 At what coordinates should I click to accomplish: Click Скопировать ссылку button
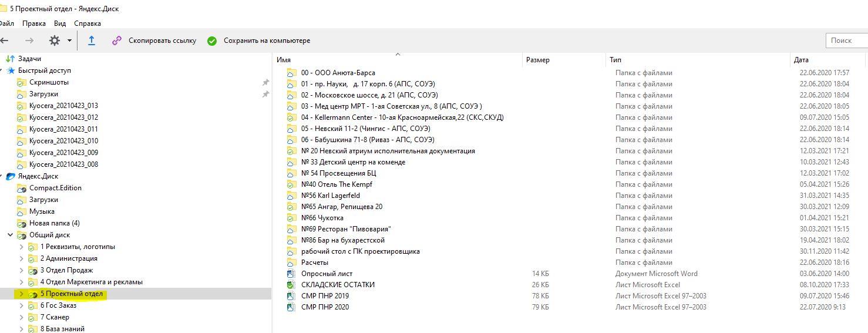coord(162,41)
